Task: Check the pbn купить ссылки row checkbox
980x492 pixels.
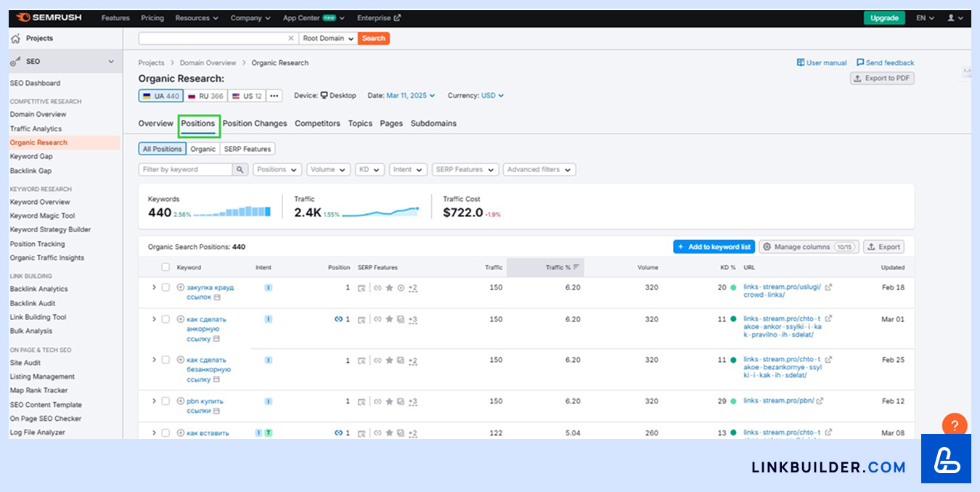Action: [x=166, y=401]
